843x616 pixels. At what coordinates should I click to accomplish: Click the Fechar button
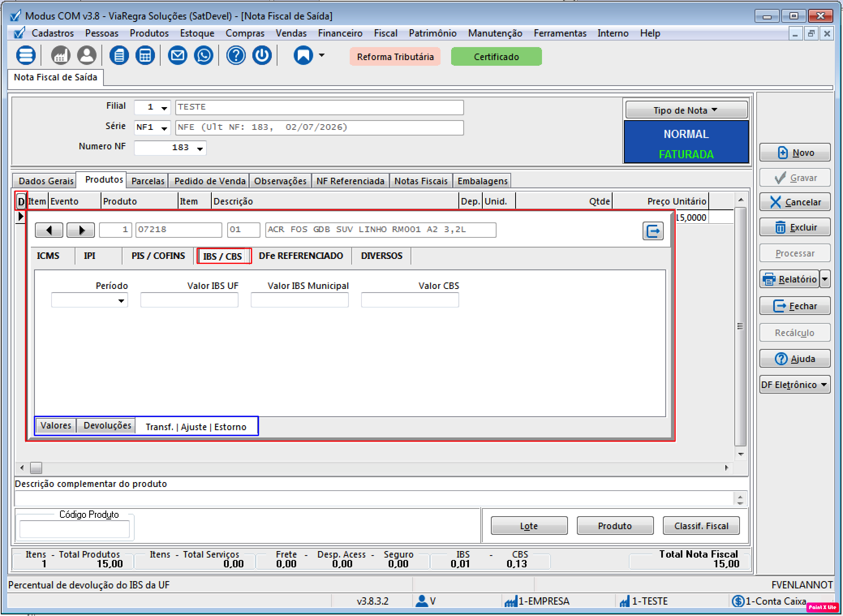pos(795,306)
